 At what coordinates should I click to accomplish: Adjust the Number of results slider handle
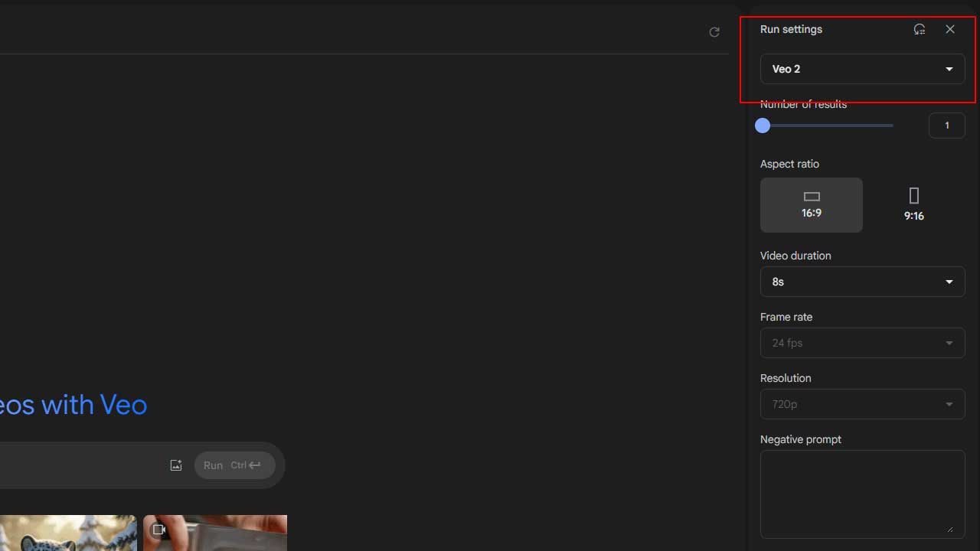(763, 126)
